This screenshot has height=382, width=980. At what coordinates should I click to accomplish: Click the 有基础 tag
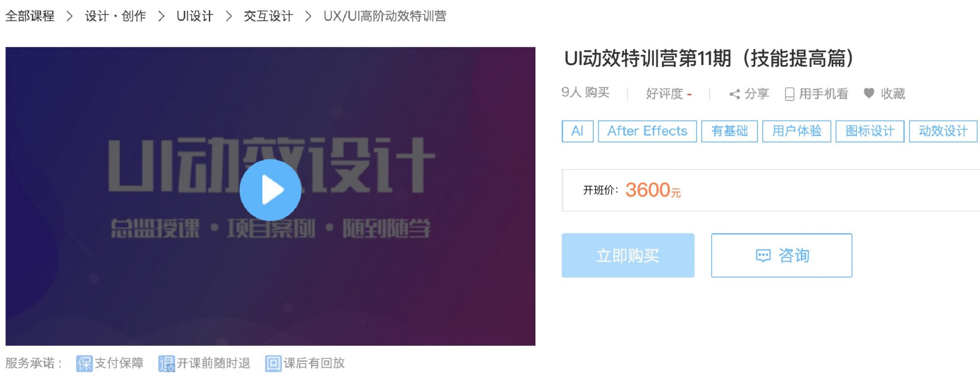click(729, 131)
